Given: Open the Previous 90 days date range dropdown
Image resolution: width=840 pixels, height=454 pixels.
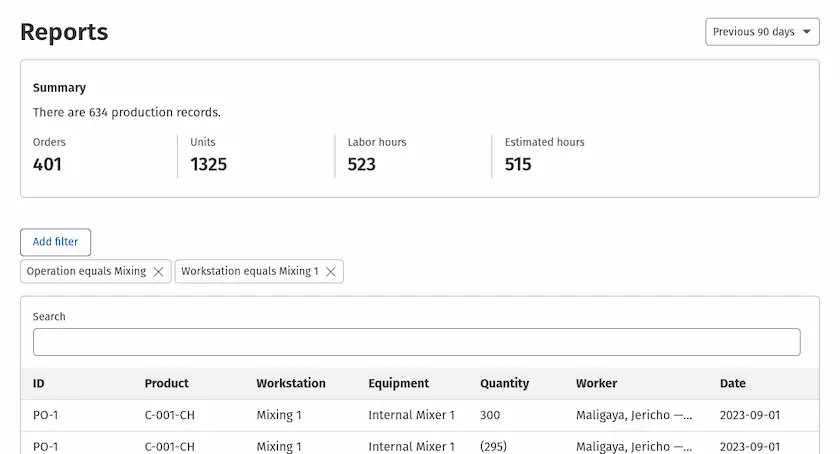Looking at the screenshot, I should point(762,32).
